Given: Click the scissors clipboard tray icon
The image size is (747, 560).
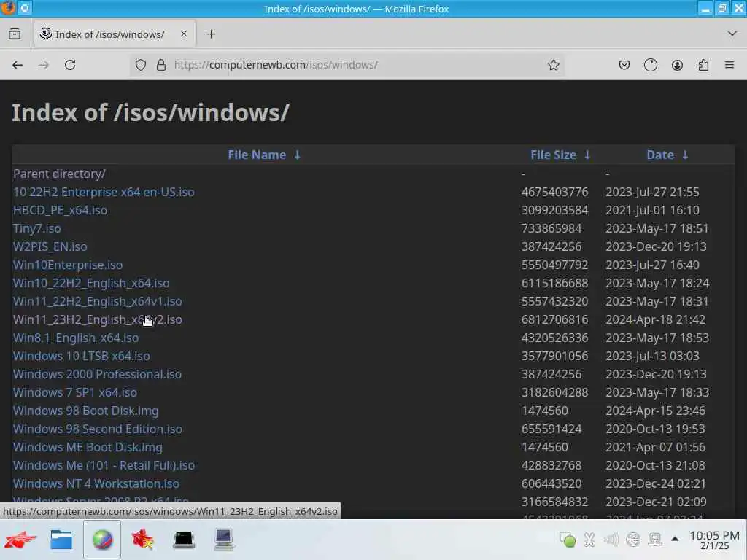Looking at the screenshot, I should click(589, 539).
